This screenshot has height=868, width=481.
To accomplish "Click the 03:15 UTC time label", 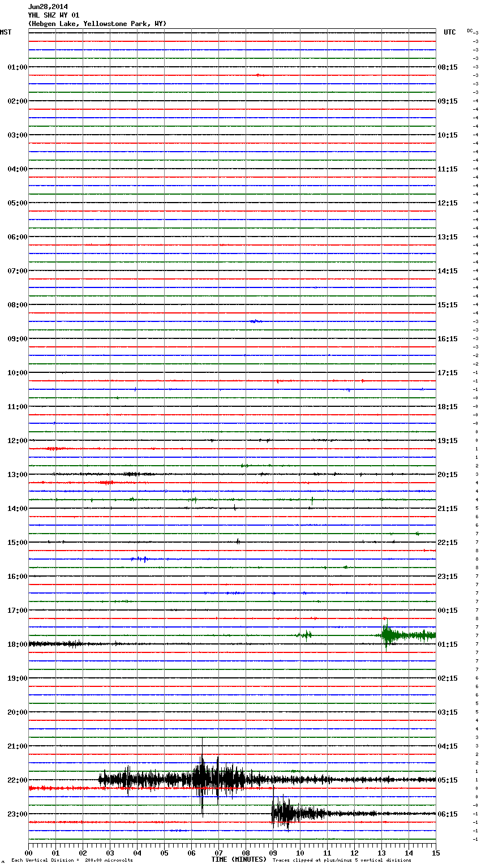I will (x=448, y=712).
